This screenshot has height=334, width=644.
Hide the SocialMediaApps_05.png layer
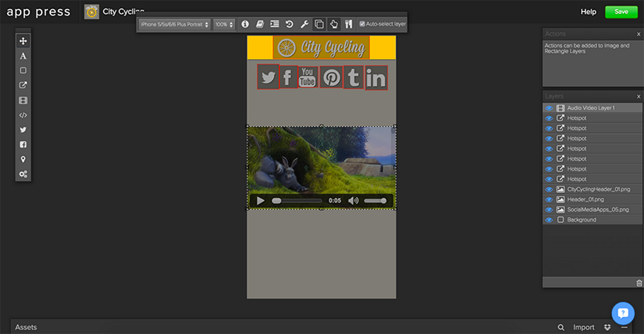click(x=549, y=210)
